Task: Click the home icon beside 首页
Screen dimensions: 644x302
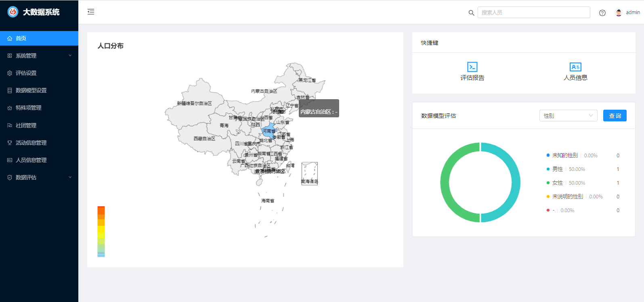Action: tap(10, 39)
